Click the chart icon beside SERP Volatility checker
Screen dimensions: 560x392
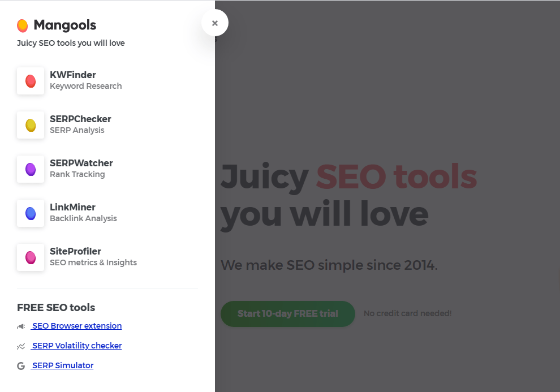[21, 346]
